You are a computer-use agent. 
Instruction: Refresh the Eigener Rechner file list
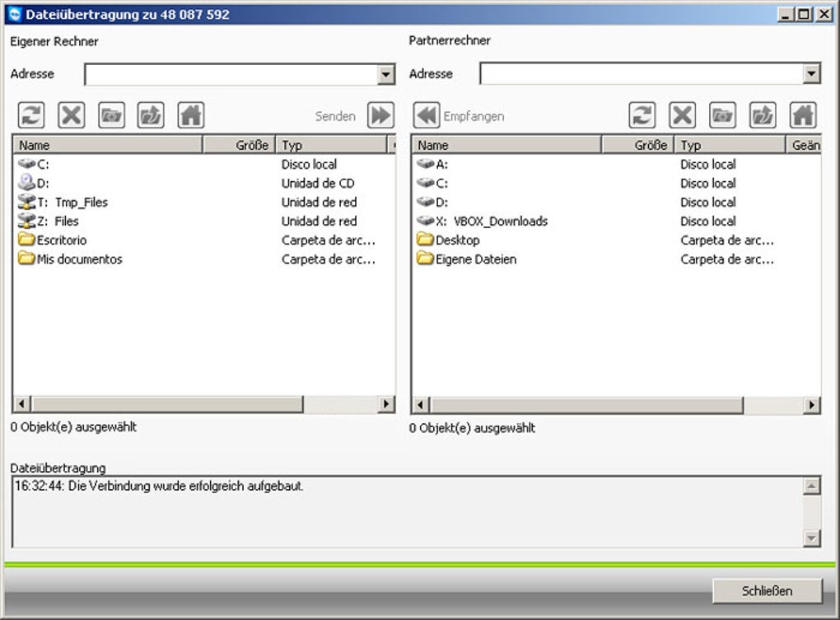(30, 114)
